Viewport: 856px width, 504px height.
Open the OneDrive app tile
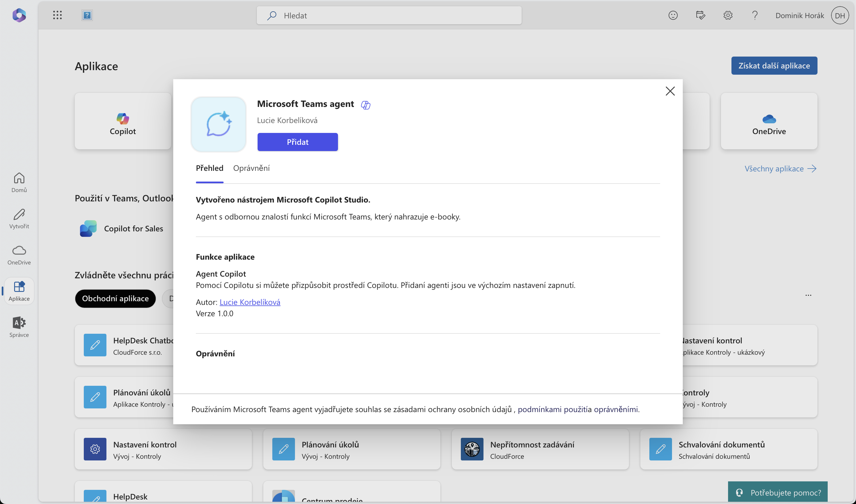(769, 121)
